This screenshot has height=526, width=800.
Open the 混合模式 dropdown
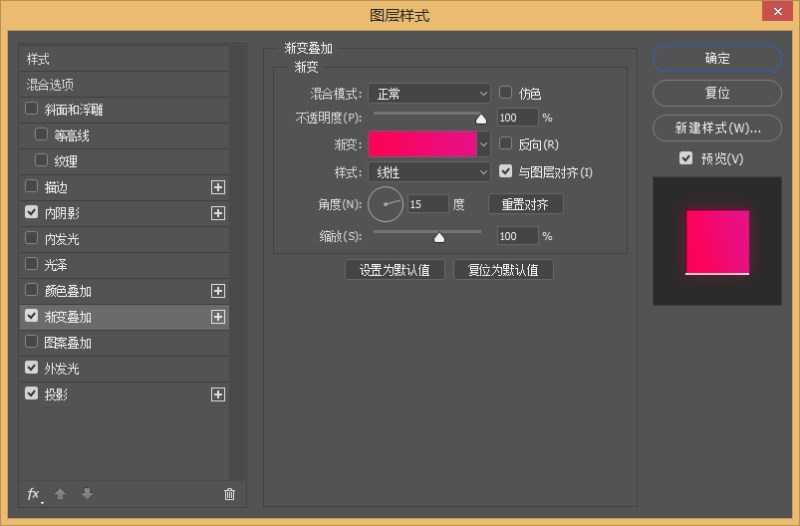(x=429, y=93)
